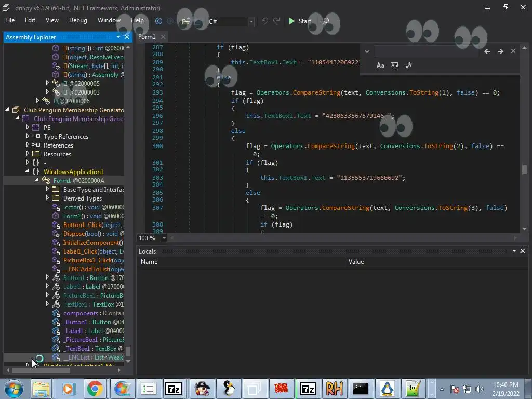Expand the Base Type and Interfaces folder
Image resolution: width=532 pixels, height=399 pixels.
pyautogui.click(x=47, y=189)
